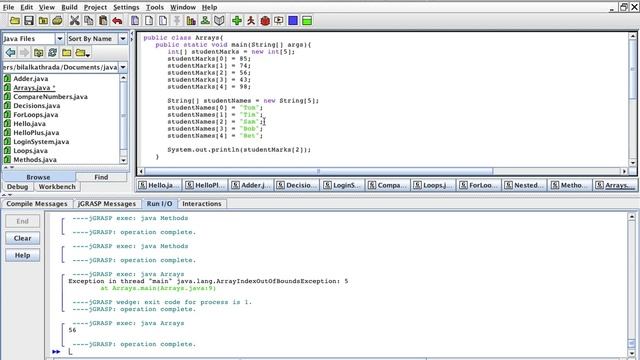Click the Clear button in Run I/O
The image size is (640, 360).
22,238
